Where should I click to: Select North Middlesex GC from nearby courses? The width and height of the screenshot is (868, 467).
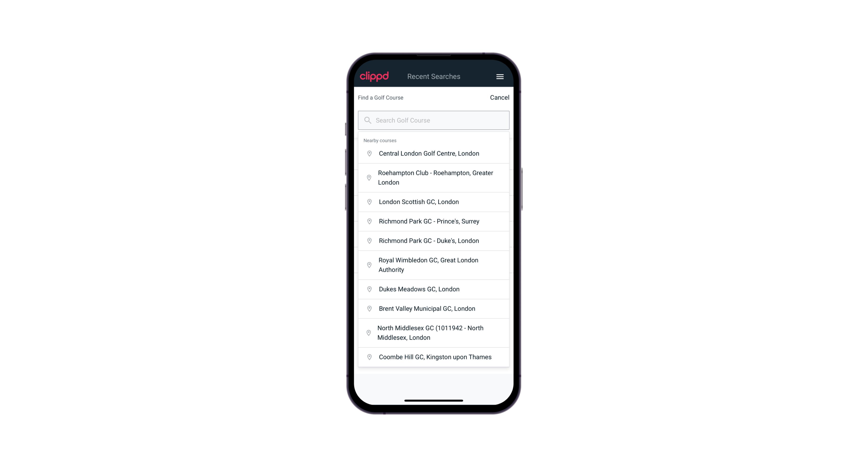point(434,332)
